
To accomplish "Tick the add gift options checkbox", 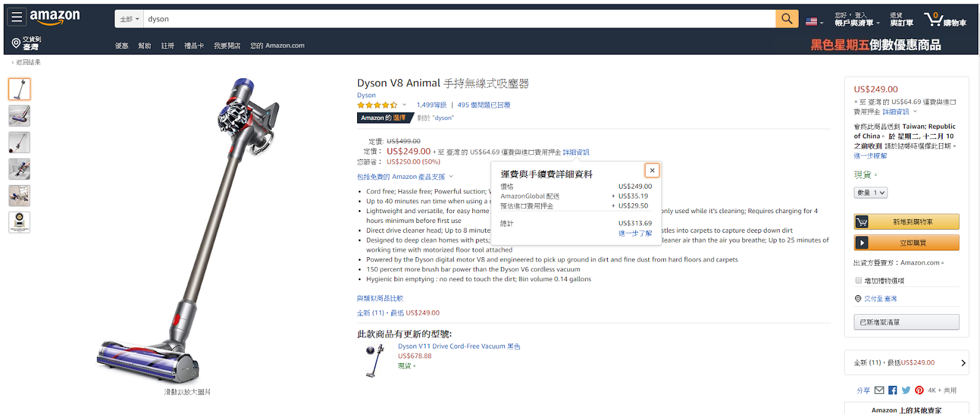I will click(x=858, y=280).
